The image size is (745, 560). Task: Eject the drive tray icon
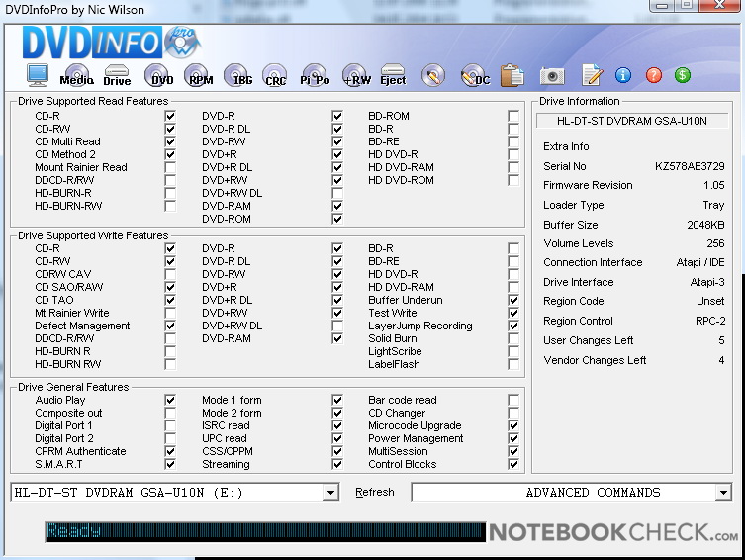coord(393,75)
